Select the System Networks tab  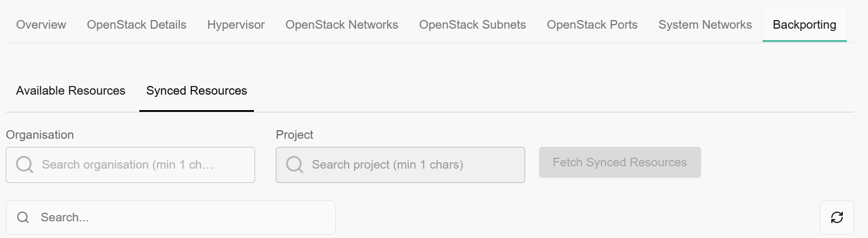pyautogui.click(x=705, y=25)
